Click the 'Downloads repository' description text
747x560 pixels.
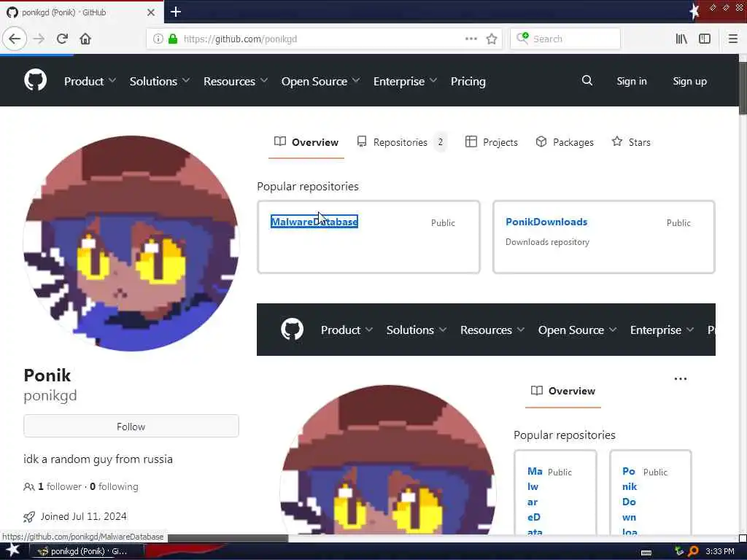(x=547, y=242)
